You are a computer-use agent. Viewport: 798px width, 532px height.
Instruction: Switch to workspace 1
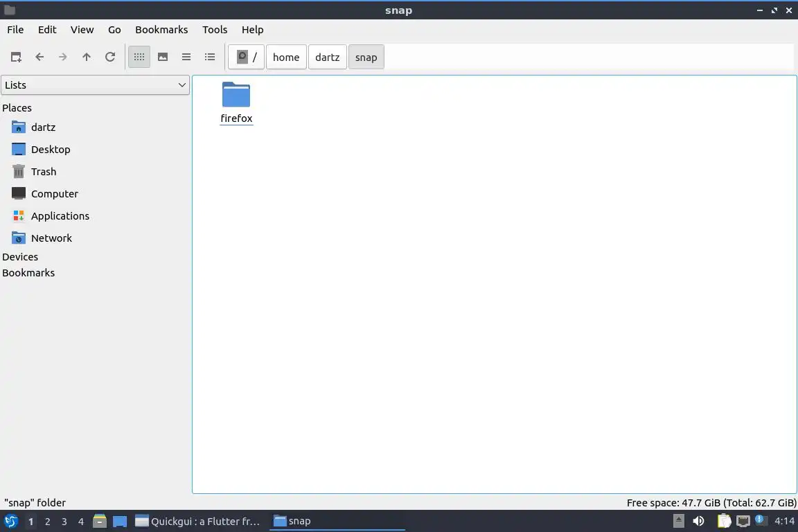point(31,522)
